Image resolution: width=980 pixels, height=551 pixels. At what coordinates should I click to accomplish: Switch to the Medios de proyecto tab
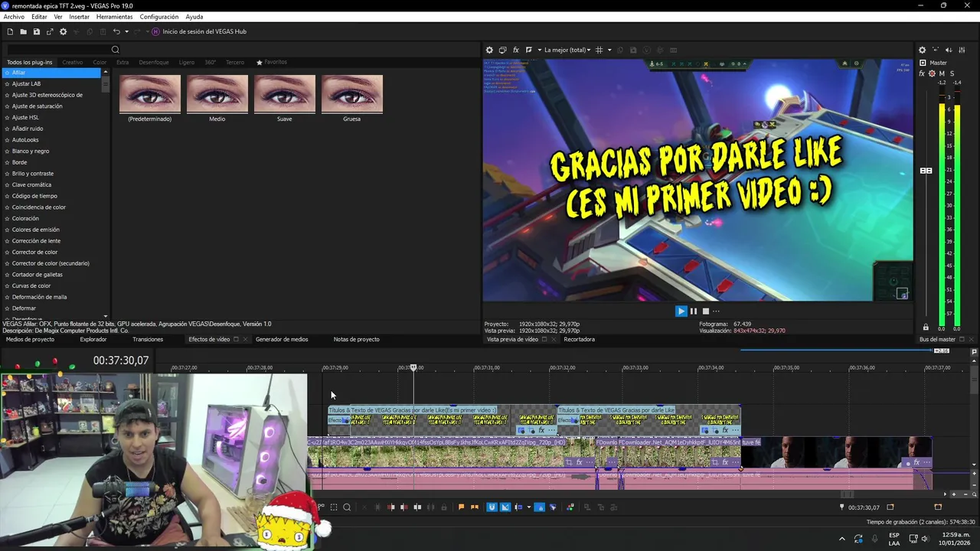click(30, 339)
